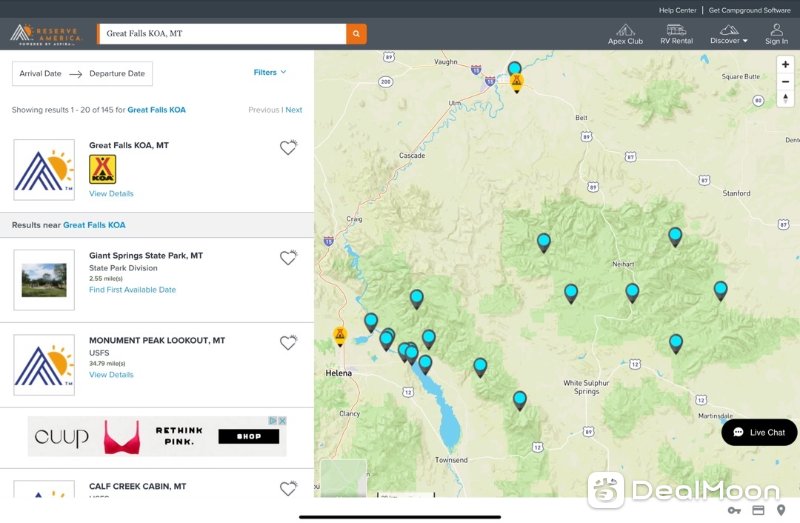Favorite Monument Peak Lookout heart
This screenshot has height=523, width=800.
pos(288,342)
